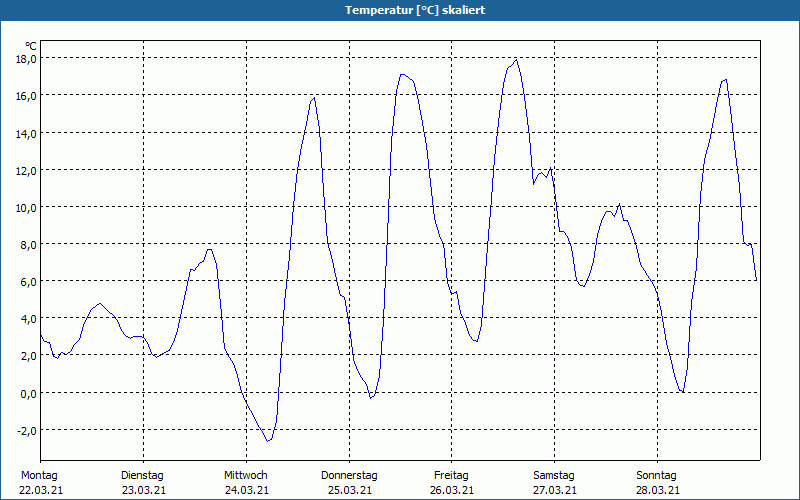Select the Sonntag day label
The width and height of the screenshot is (800, 500).
pos(656,476)
